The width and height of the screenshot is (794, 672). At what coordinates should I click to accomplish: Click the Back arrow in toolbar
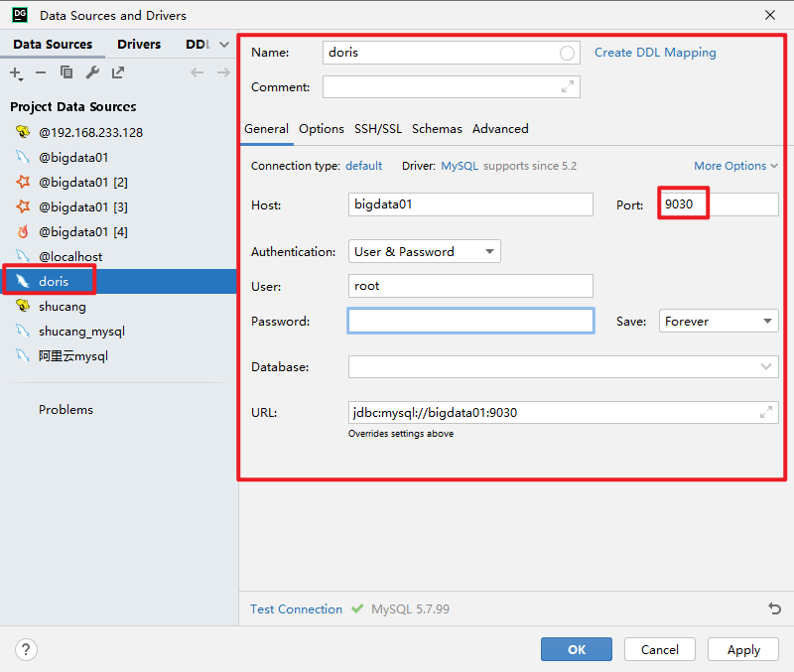click(197, 72)
